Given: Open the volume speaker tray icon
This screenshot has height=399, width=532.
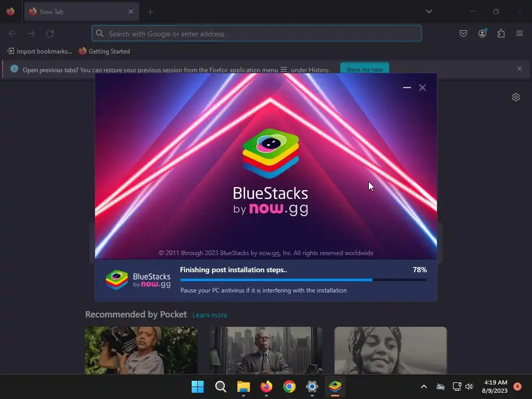Looking at the screenshot, I should point(469,387).
